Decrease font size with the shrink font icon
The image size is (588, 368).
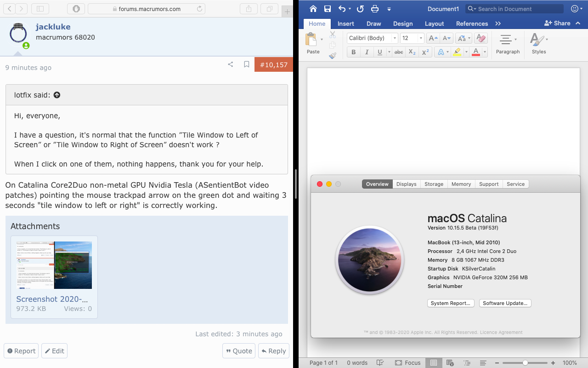click(x=447, y=38)
